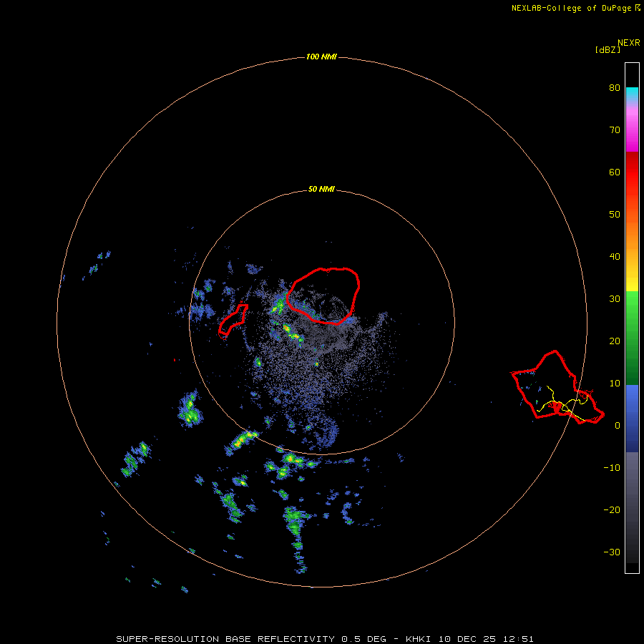
Task: Click the yellow highway lines on the right island
Action: click(562, 403)
